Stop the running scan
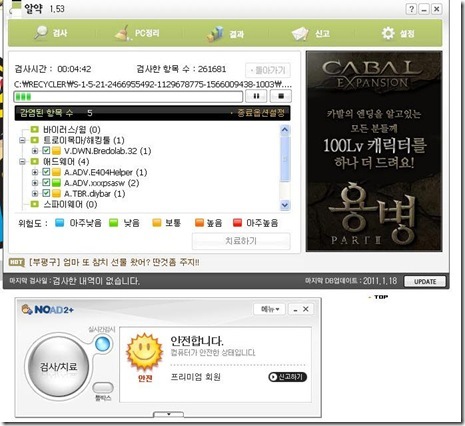This screenshot has width=465, height=426. [281, 96]
